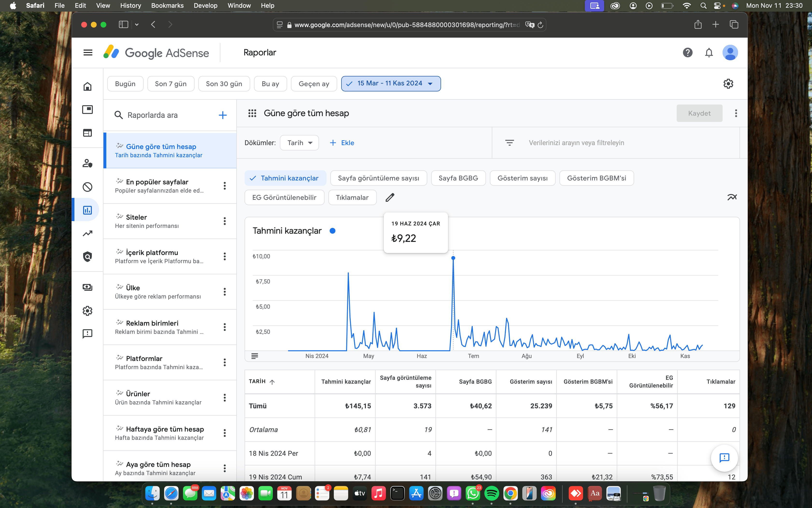Select Geçen ay date range
The width and height of the screenshot is (812, 508).
click(314, 84)
